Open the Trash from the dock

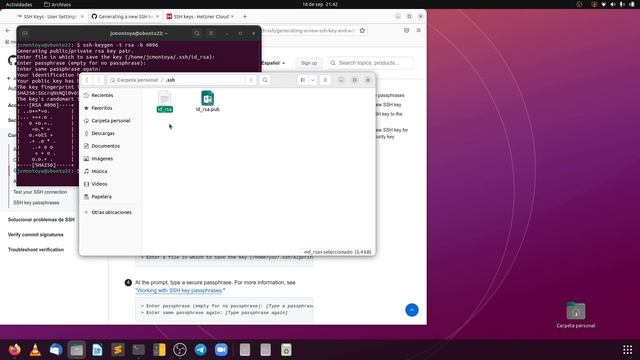286,350
